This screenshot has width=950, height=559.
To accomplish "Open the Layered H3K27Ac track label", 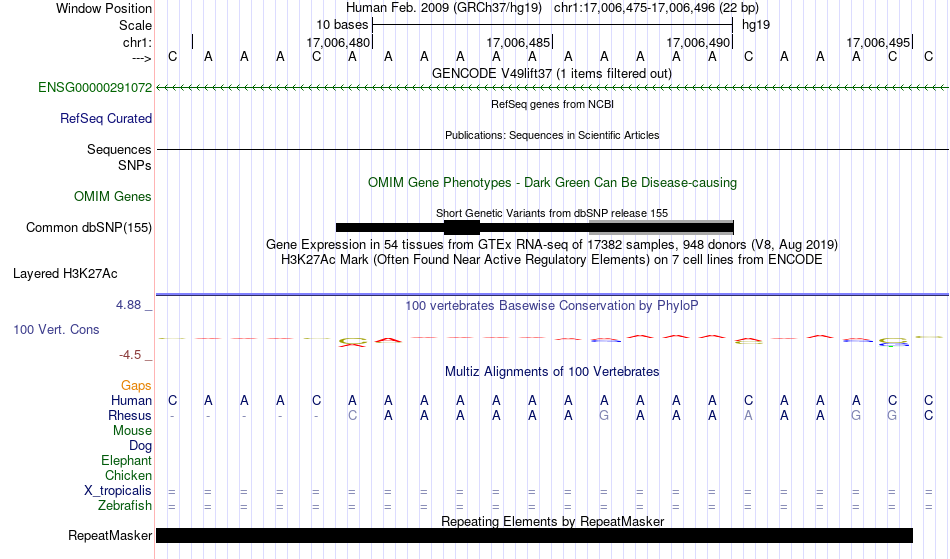I will pos(65,274).
